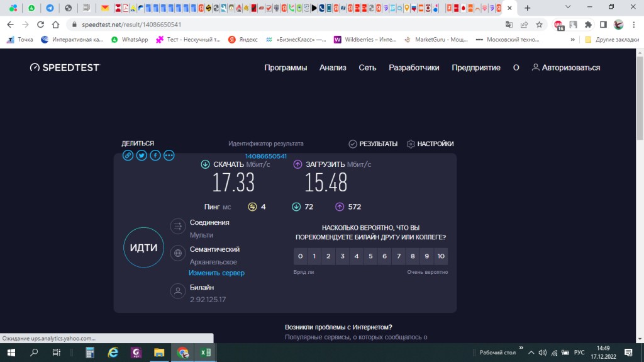Click the download latency icon beside 72
Screen dimensions: 644x362
pos(296,207)
